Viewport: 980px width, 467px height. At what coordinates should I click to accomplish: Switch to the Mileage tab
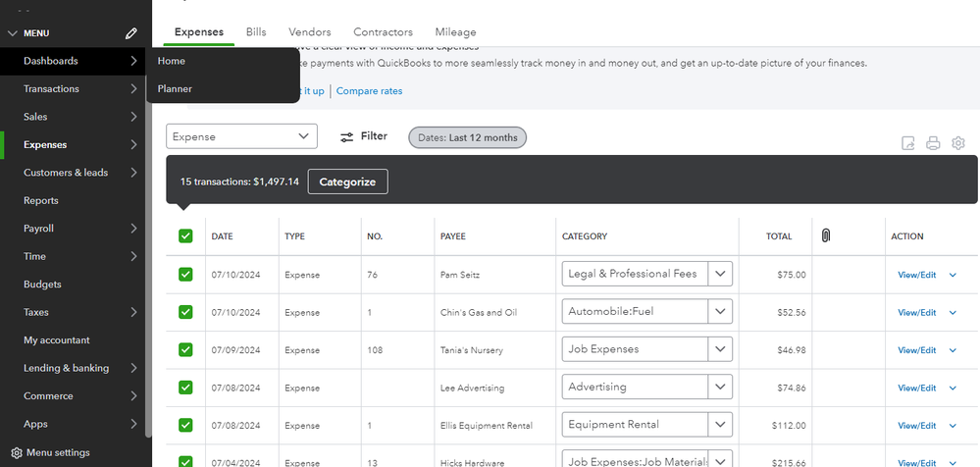point(455,31)
